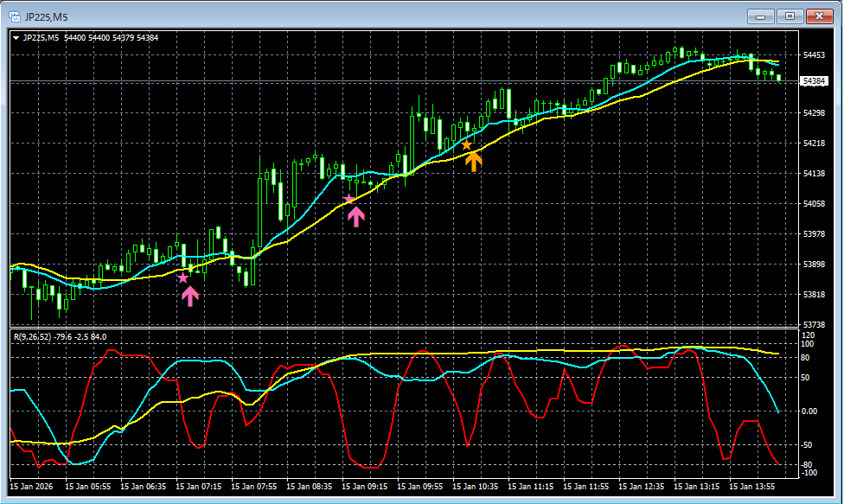
Task: Click the 15 Jan 09:55 time label
Action: point(420,486)
